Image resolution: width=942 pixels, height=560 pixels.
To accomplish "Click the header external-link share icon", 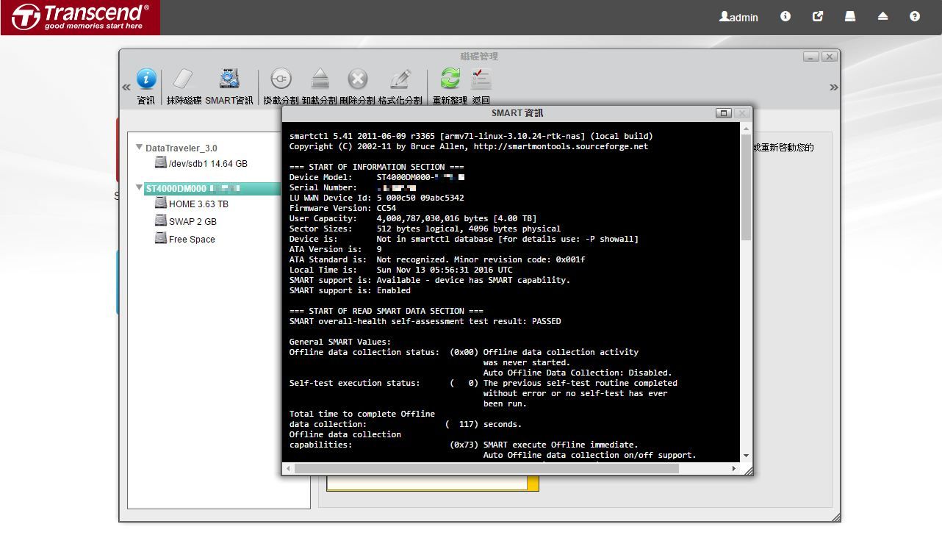I will [818, 16].
